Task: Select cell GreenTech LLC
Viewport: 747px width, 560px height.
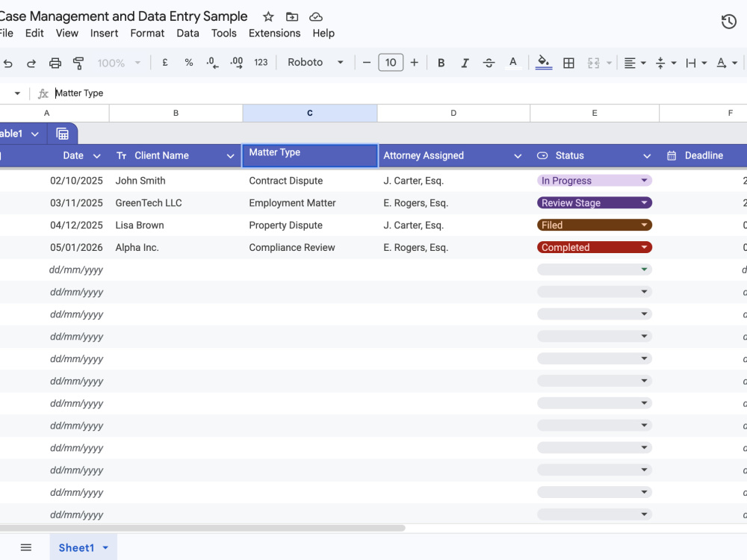Action: pyautogui.click(x=176, y=203)
